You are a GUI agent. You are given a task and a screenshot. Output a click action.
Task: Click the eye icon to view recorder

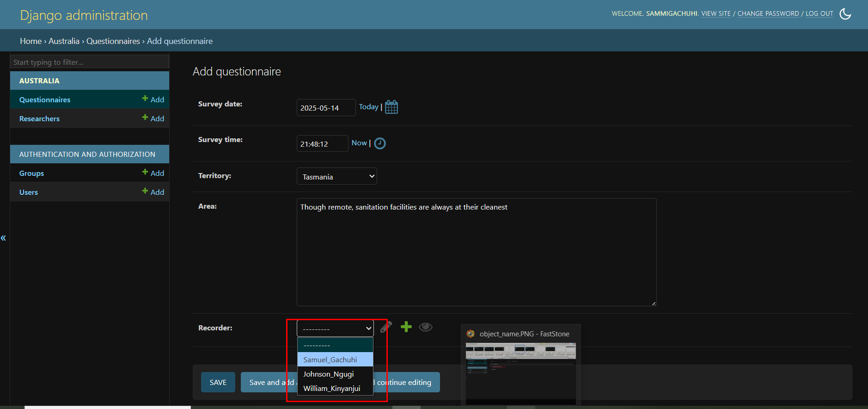click(425, 327)
